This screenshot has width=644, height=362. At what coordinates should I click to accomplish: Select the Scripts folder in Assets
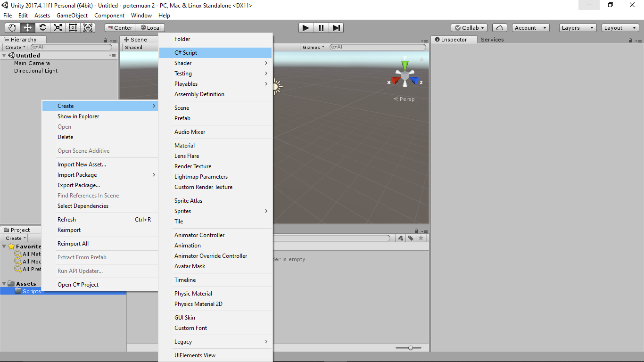(x=32, y=291)
